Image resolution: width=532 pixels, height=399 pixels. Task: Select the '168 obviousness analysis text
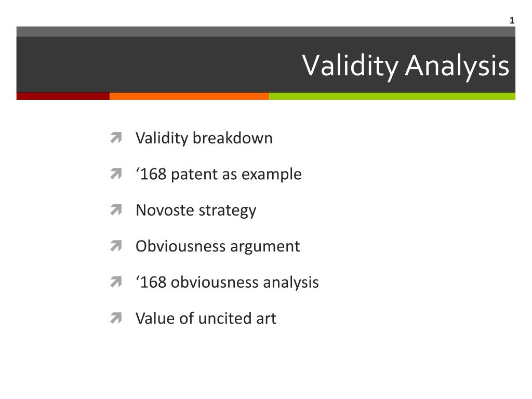(x=227, y=283)
